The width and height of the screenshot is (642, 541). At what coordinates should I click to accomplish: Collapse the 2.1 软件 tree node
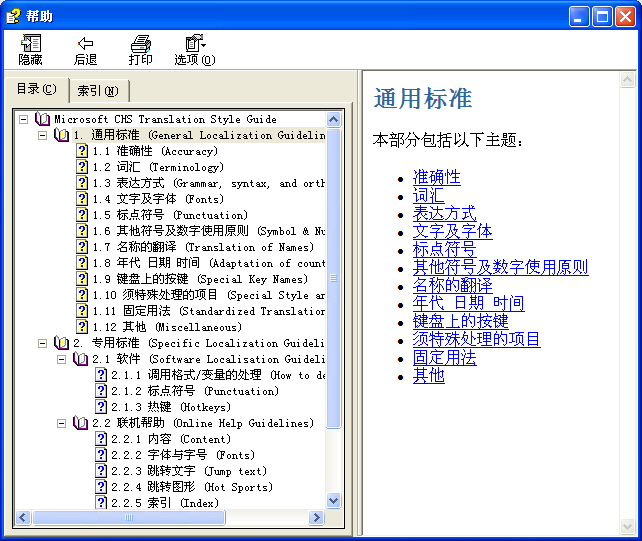tap(61, 360)
